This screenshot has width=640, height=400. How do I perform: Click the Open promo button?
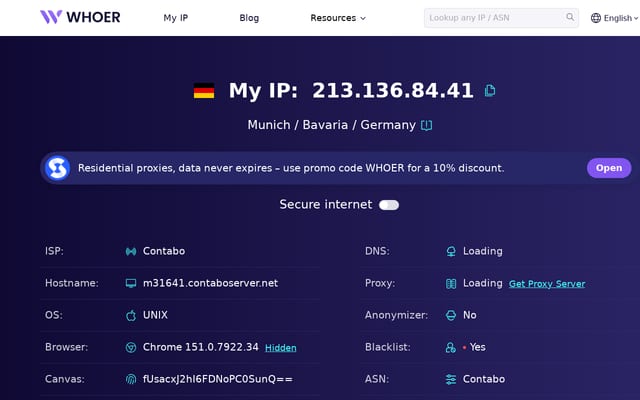[609, 168]
